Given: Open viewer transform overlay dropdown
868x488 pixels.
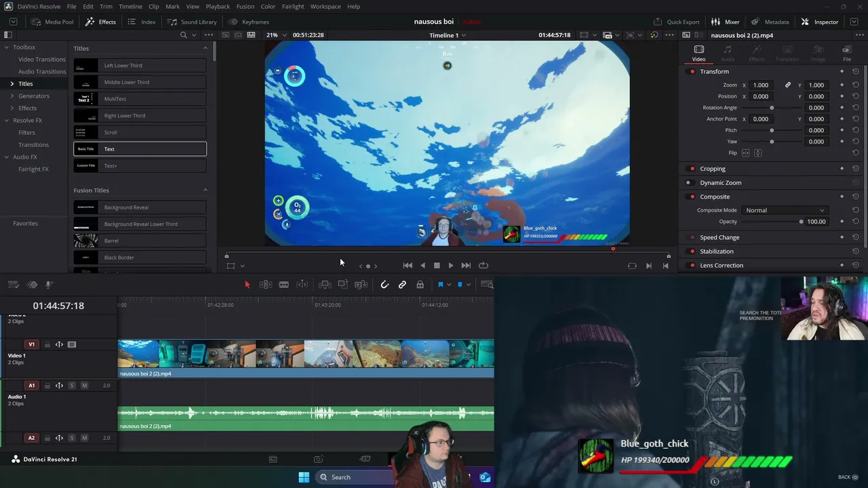Looking at the screenshot, I should (242, 266).
